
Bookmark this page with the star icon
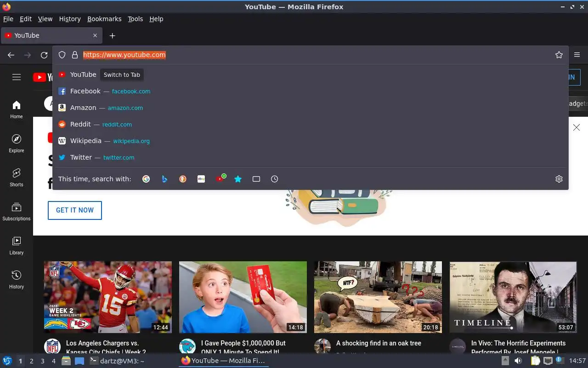click(x=559, y=55)
